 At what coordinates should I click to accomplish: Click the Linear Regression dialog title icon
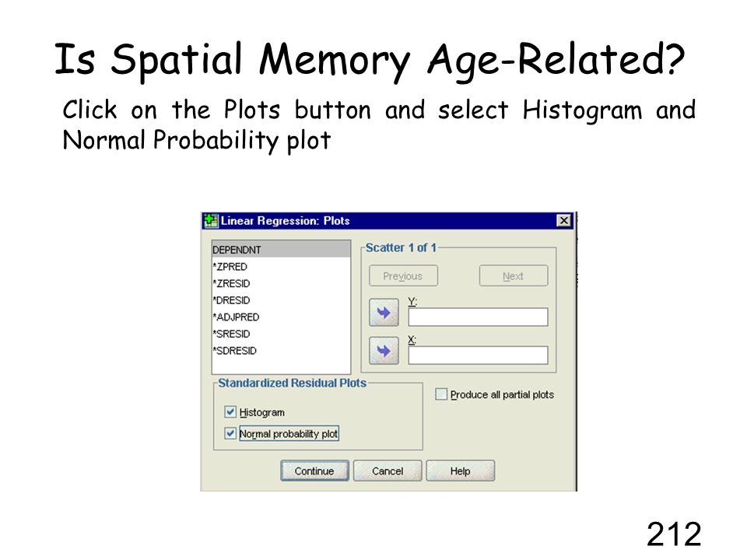coord(210,220)
